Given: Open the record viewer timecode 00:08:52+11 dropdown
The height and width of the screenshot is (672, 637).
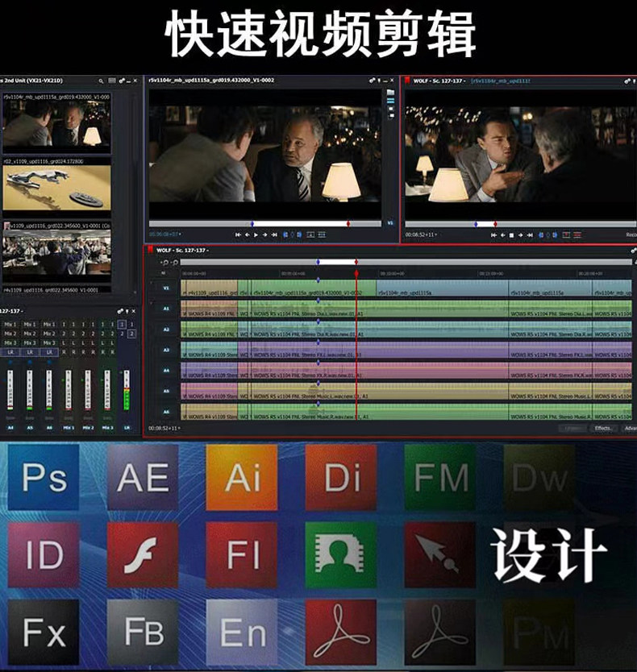Looking at the screenshot, I should pos(421,234).
